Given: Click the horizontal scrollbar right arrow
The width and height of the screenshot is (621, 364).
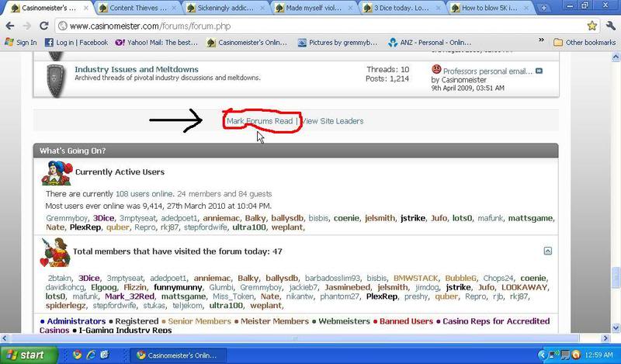Looking at the screenshot, I should (605, 338).
